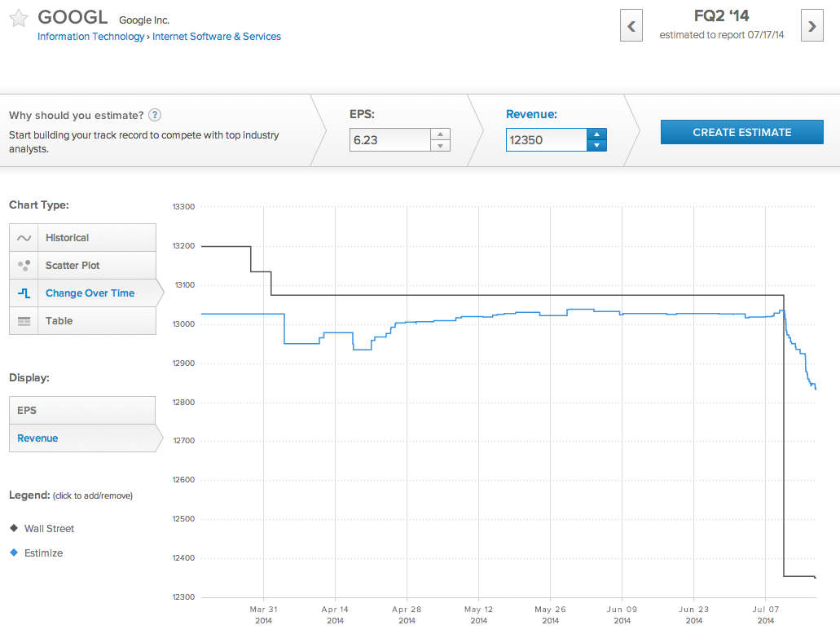Click the 13000 y-axis value
The image size is (840, 634).
click(x=183, y=324)
